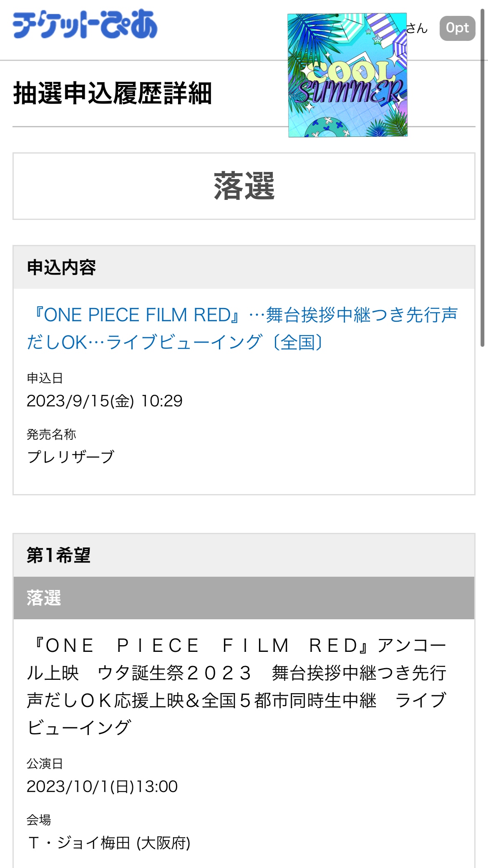Click the 抽選申込履歴詳細 page heading
The width and height of the screenshot is (488, 868).
(x=113, y=93)
